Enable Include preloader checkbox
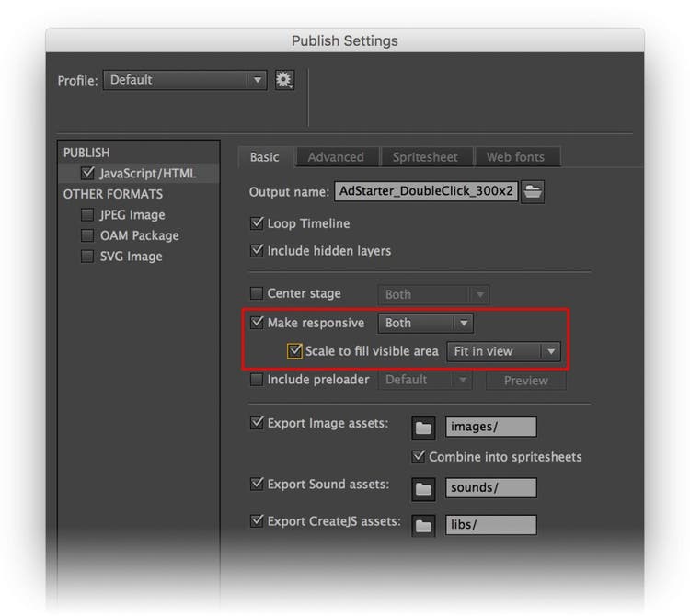 (256, 379)
